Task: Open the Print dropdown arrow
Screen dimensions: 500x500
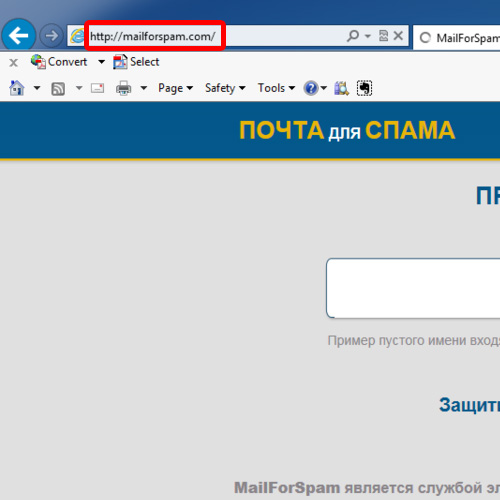Action: click(x=144, y=88)
